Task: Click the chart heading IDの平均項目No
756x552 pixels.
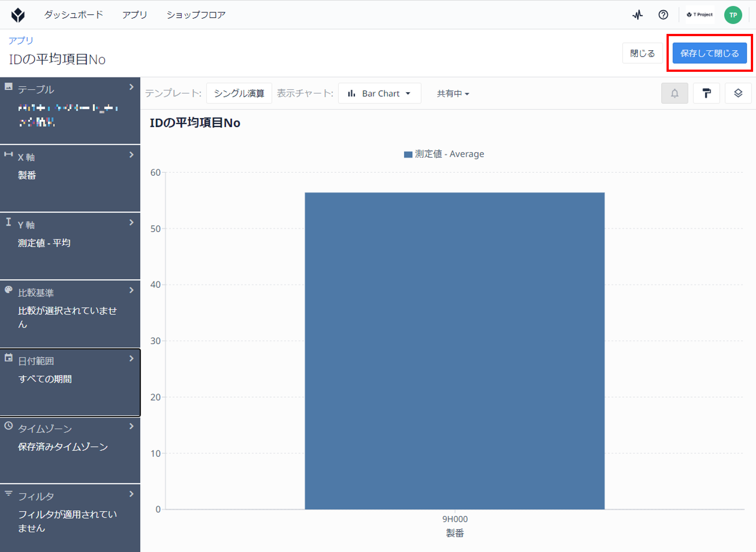Action: point(195,123)
